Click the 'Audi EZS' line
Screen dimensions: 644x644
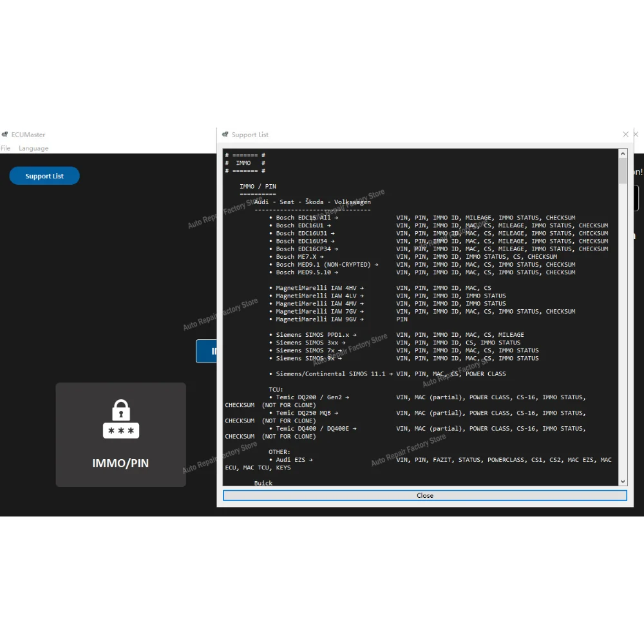coord(440,460)
